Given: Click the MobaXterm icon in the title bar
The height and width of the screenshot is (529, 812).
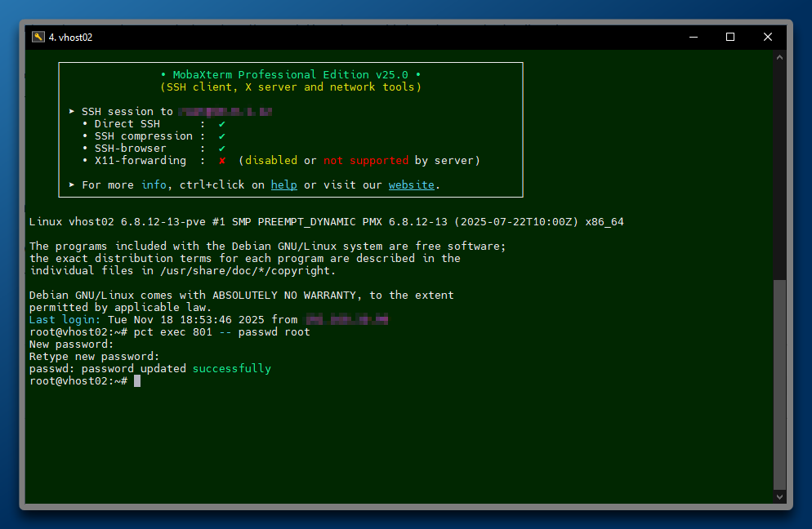Looking at the screenshot, I should [38, 37].
